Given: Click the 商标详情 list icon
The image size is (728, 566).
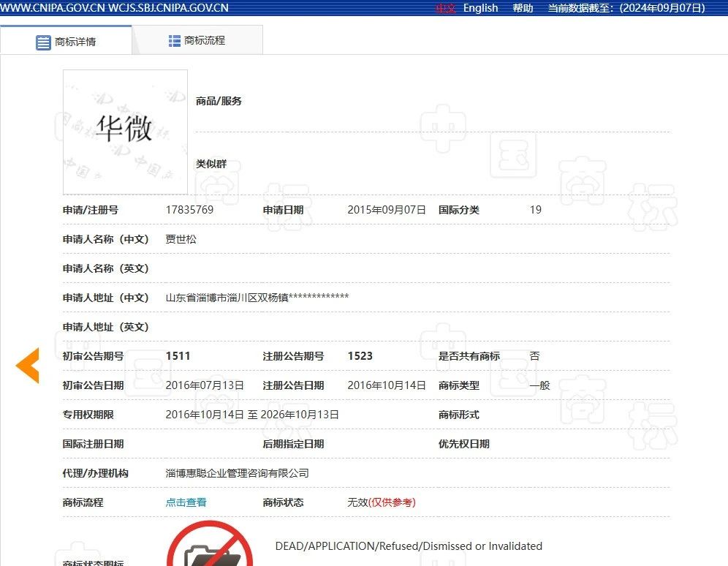Looking at the screenshot, I should click(43, 42).
